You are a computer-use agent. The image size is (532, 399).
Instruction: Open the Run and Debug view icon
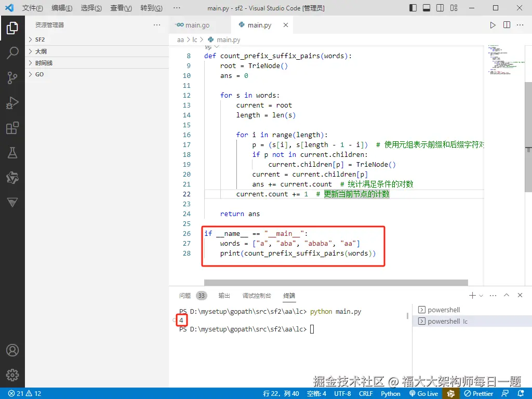coord(12,103)
